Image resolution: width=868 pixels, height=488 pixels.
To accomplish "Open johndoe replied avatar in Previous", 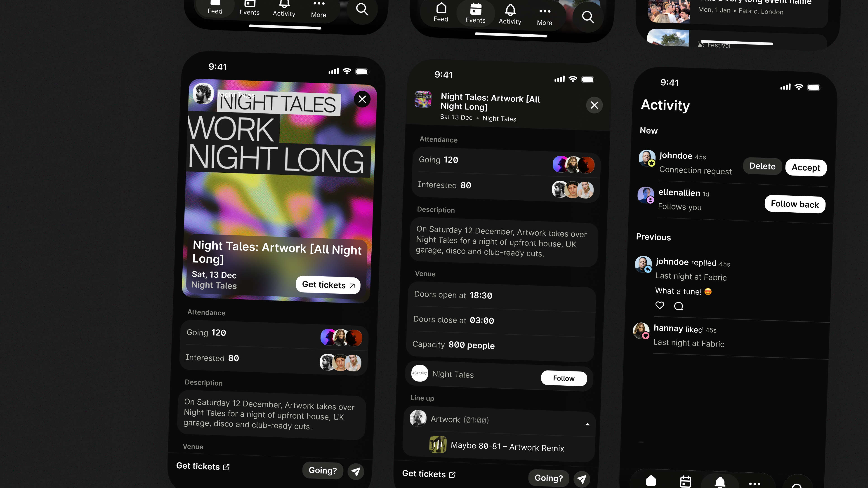I will point(643,264).
